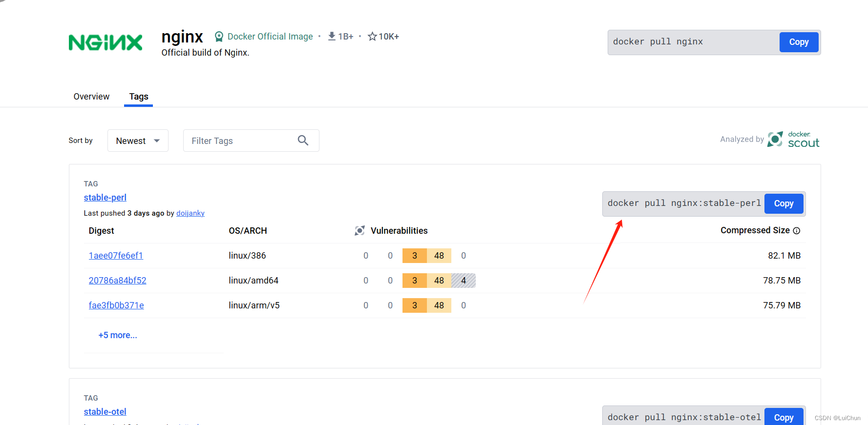Click the Docker Official Image badge icon
The height and width of the screenshot is (425, 868).
(x=219, y=37)
